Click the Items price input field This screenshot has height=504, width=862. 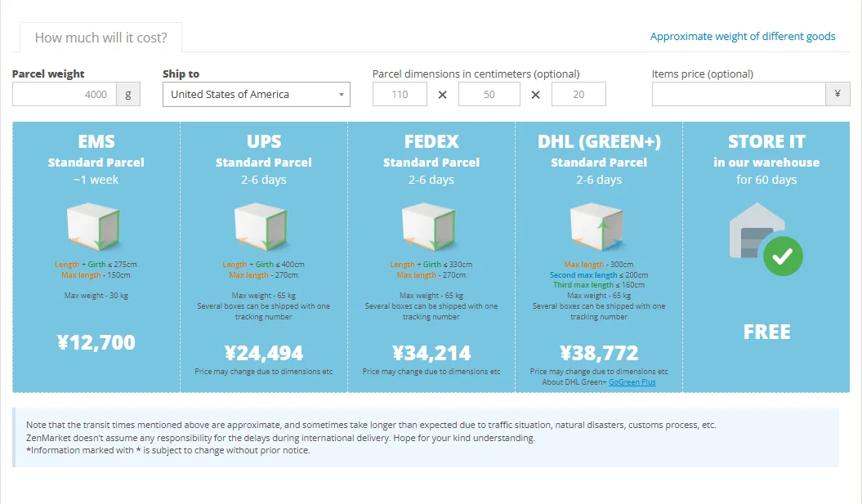point(738,94)
